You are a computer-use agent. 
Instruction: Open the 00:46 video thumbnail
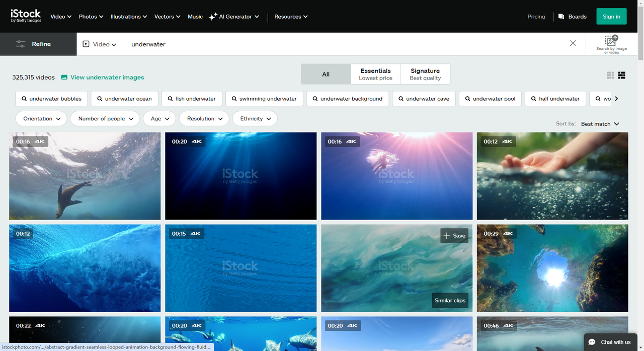pos(552,333)
